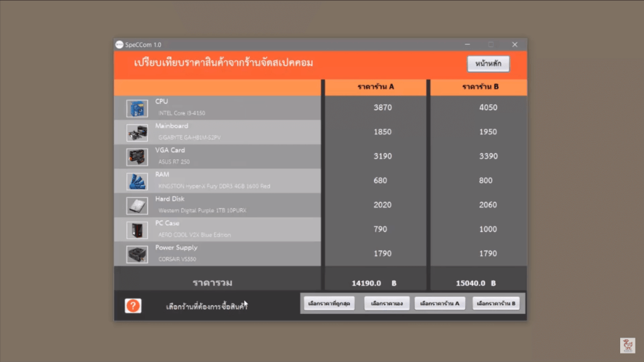
Task: Choose the เลือกราคาร้าน B button
Action: tap(496, 303)
